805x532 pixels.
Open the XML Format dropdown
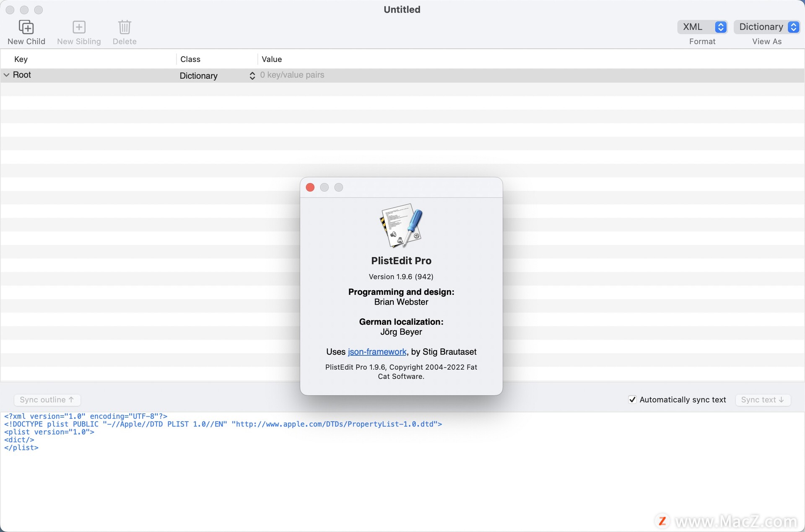tap(702, 27)
